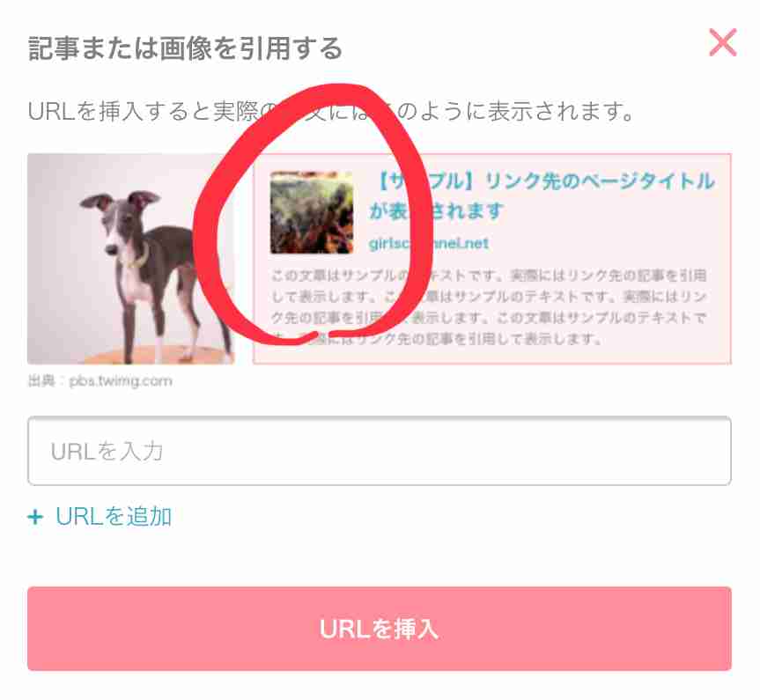
Task: Select the greyhound dog sample image
Action: tap(131, 258)
